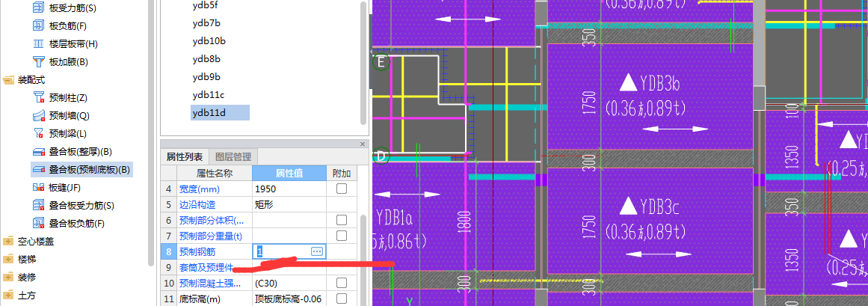This screenshot has width=868, height=306.
Task: Toggle the 附加 checkbox for 宽度(mm)
Action: click(x=342, y=189)
